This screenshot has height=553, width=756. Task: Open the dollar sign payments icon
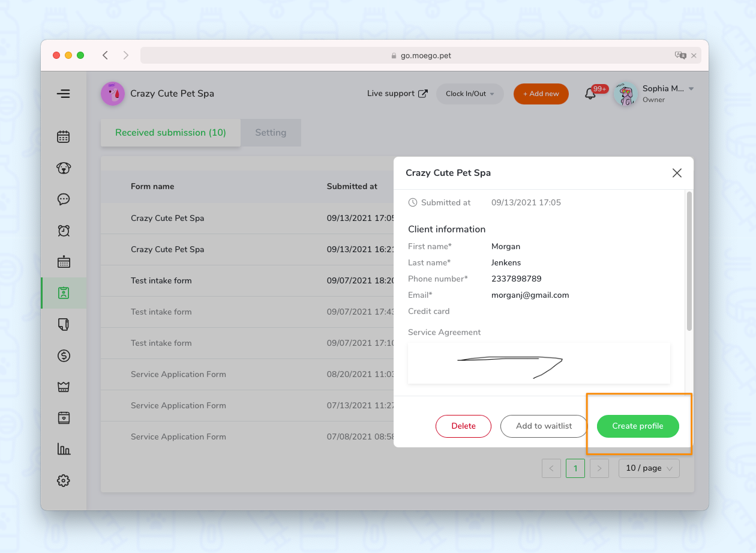pos(64,355)
